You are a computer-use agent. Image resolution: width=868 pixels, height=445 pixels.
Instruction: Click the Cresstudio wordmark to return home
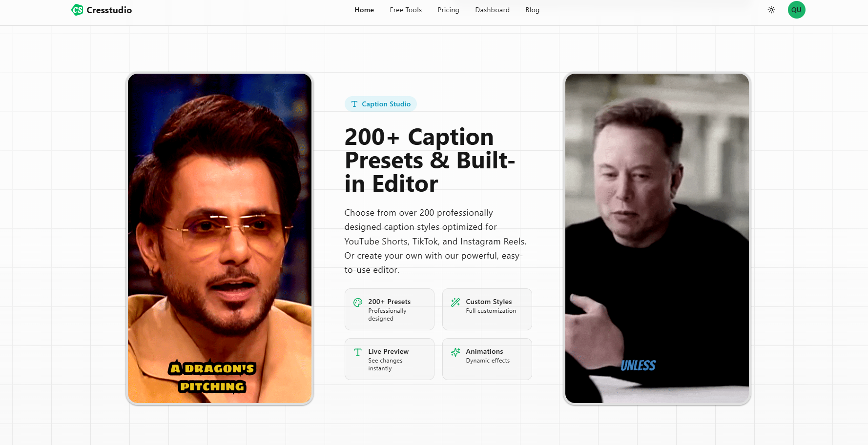(109, 10)
